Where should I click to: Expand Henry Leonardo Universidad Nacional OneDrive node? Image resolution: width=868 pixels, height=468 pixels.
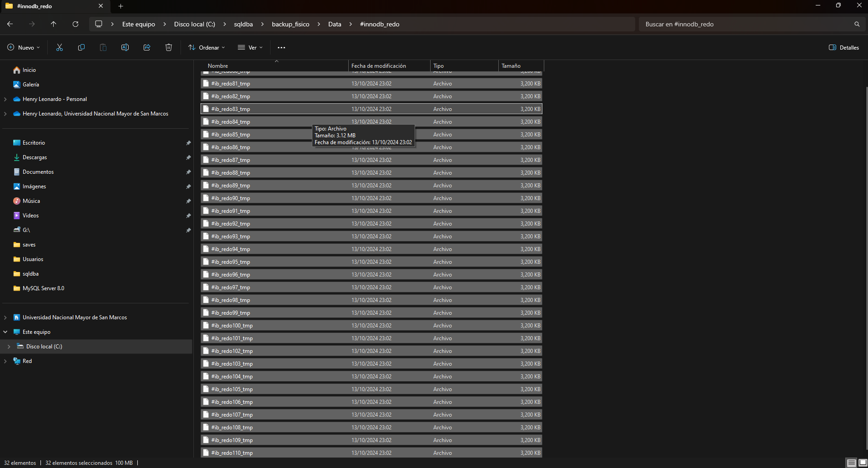click(5, 114)
